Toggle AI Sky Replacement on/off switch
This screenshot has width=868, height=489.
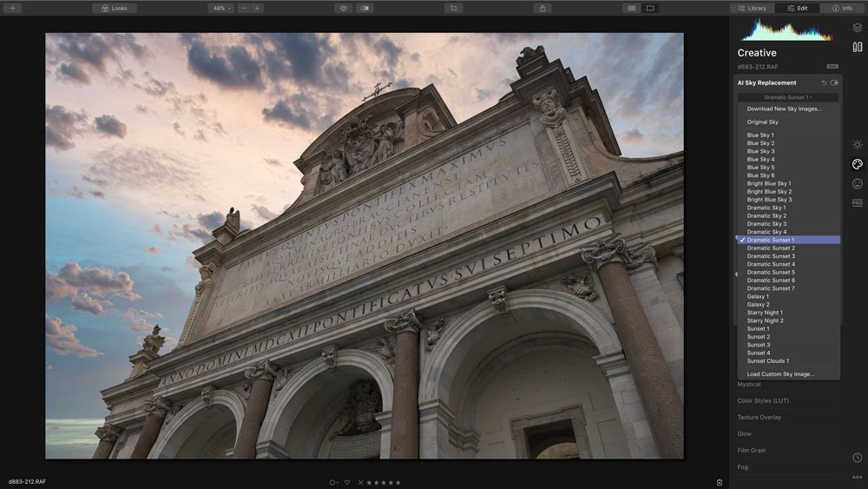coord(834,83)
